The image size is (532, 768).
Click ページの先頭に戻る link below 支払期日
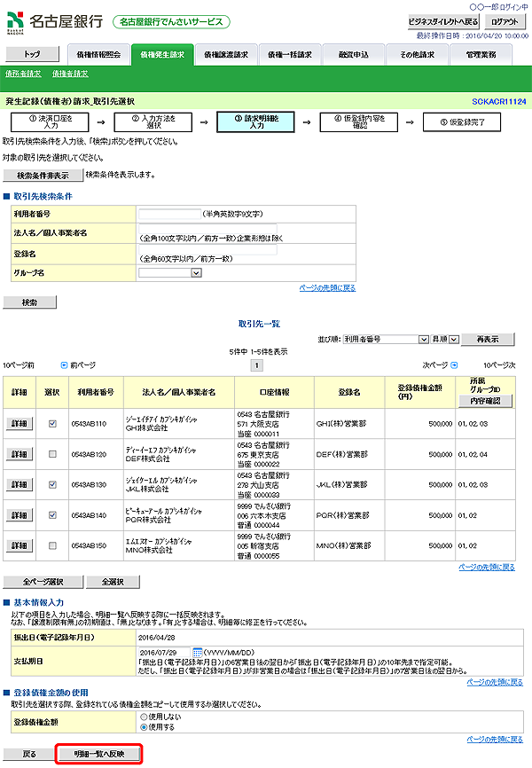(x=495, y=682)
